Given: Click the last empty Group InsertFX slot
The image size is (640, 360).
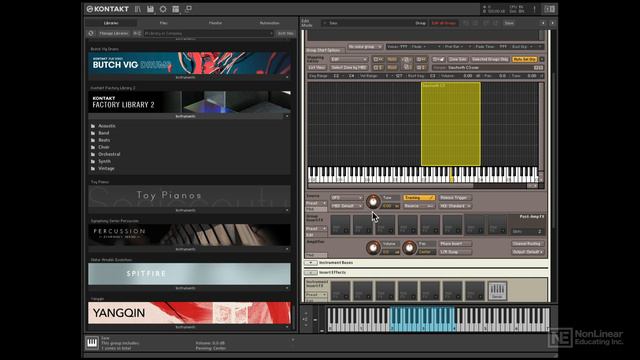Looking at the screenshot, I should pyautogui.click(x=497, y=225).
